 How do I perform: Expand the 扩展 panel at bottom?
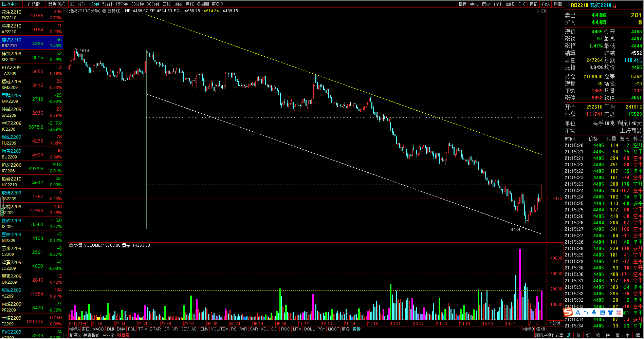click(75, 335)
